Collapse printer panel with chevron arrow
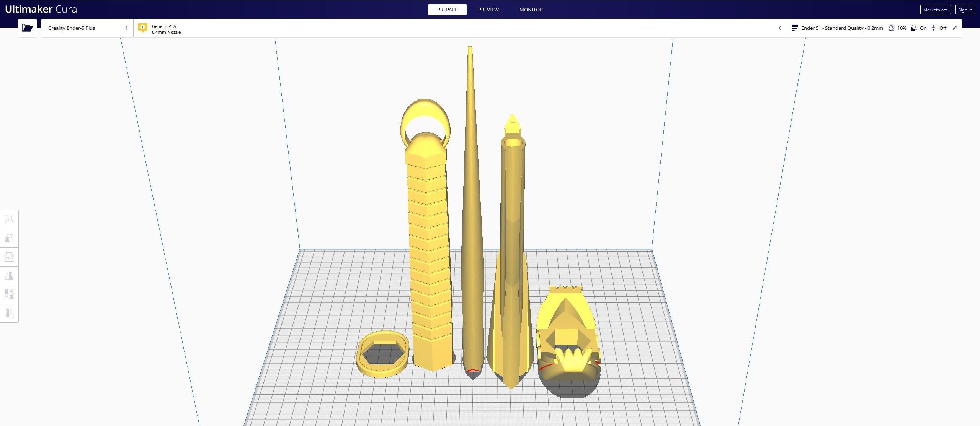 click(126, 28)
